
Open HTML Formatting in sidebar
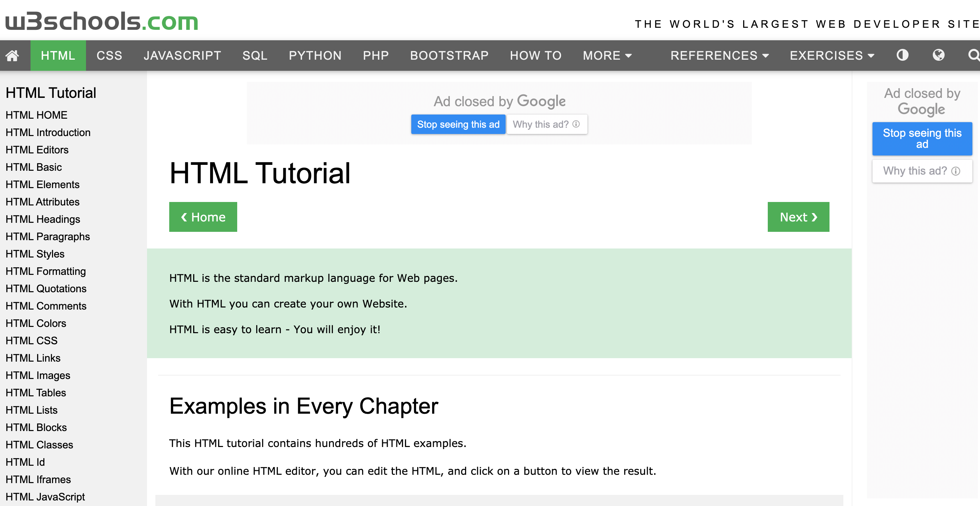46,271
